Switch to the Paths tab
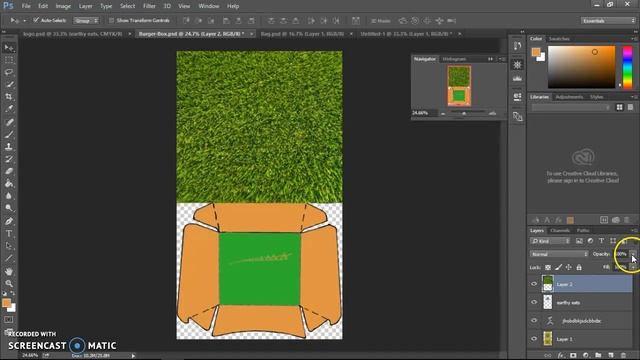 (583, 231)
